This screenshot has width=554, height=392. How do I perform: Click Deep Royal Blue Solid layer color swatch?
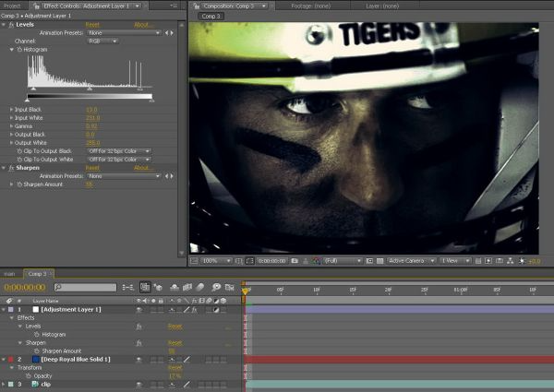(36, 359)
